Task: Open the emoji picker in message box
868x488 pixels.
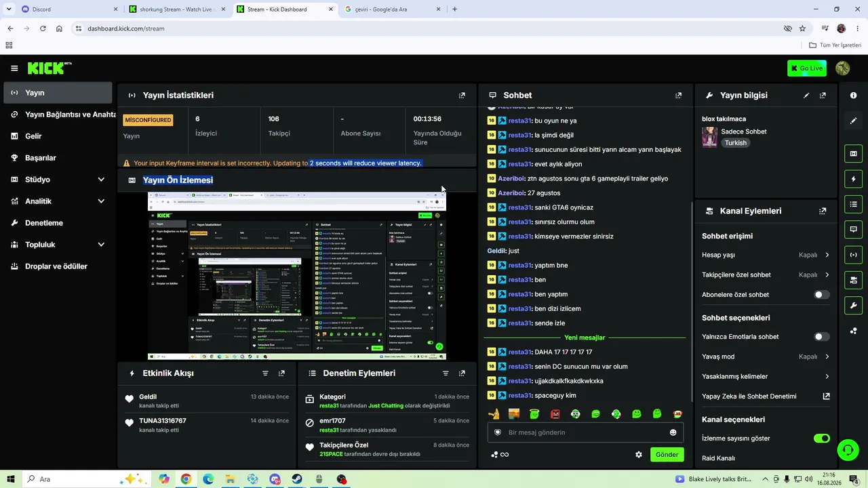Action: pos(673,432)
